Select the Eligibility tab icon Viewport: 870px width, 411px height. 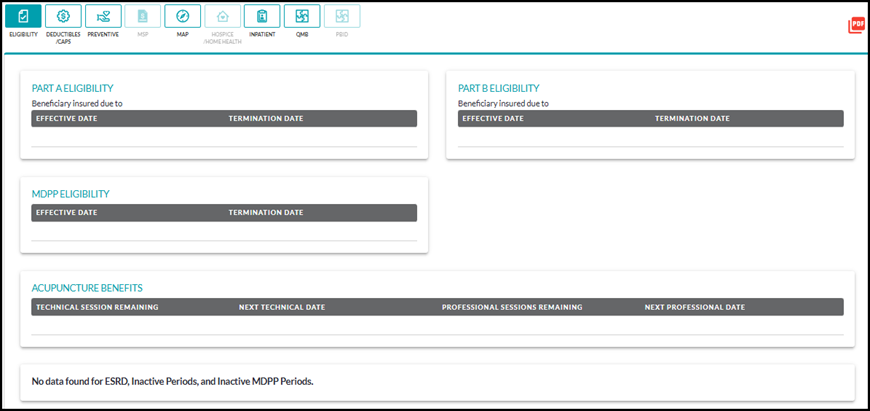click(x=23, y=16)
